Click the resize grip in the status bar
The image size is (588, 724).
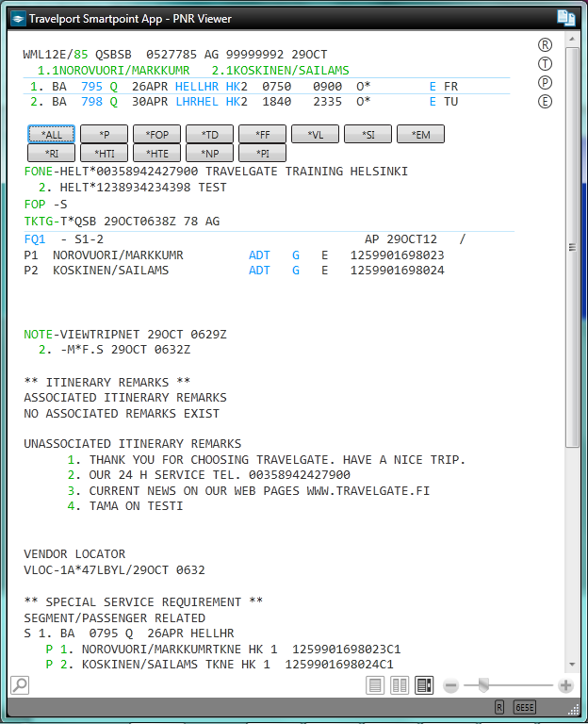pyautogui.click(x=573, y=710)
